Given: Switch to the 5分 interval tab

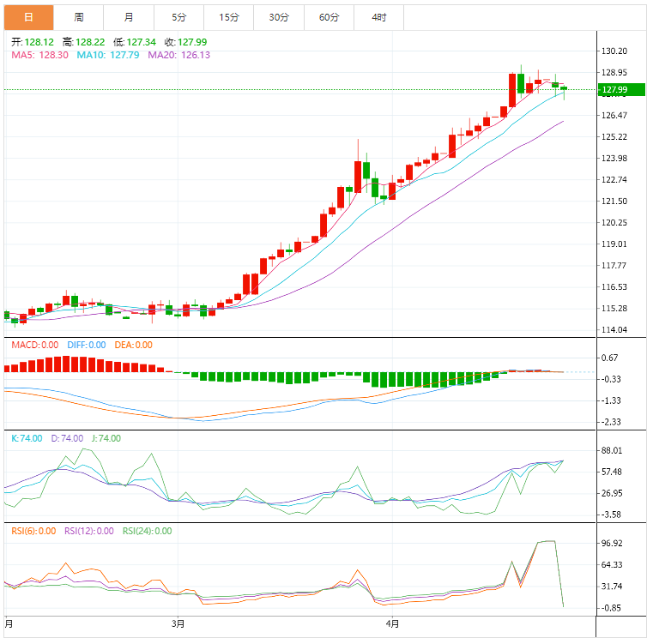Looking at the screenshot, I should pyautogui.click(x=178, y=17).
